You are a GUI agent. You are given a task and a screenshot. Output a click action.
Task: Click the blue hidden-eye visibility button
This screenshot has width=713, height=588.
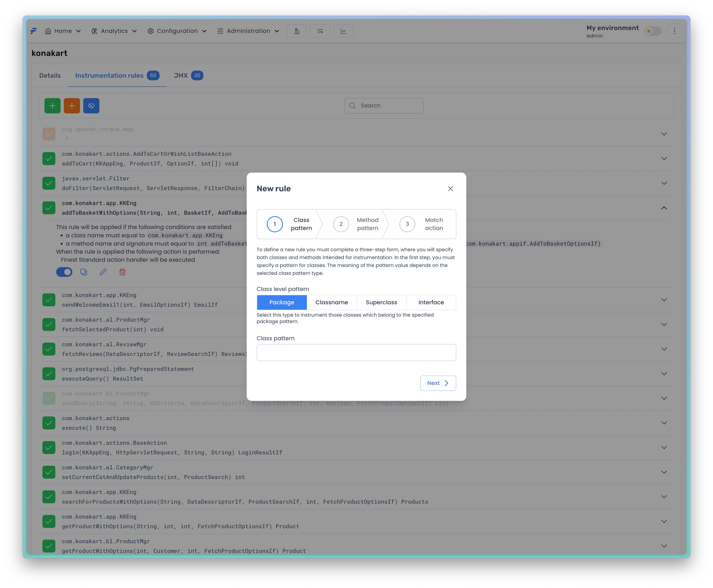point(91,106)
